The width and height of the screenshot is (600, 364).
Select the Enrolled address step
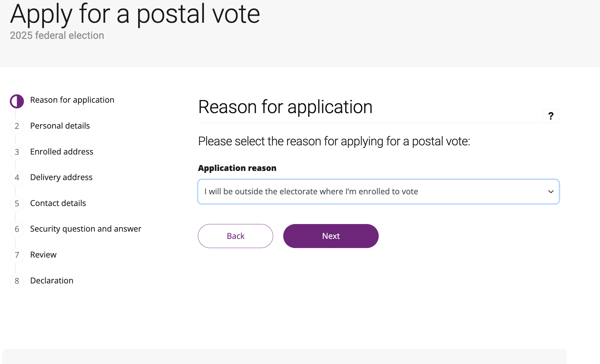(x=62, y=152)
